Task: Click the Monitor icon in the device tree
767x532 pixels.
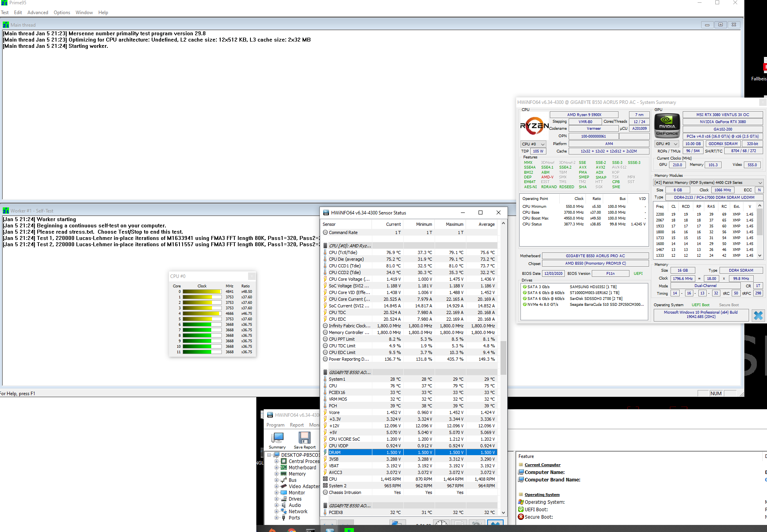Action: (284, 493)
